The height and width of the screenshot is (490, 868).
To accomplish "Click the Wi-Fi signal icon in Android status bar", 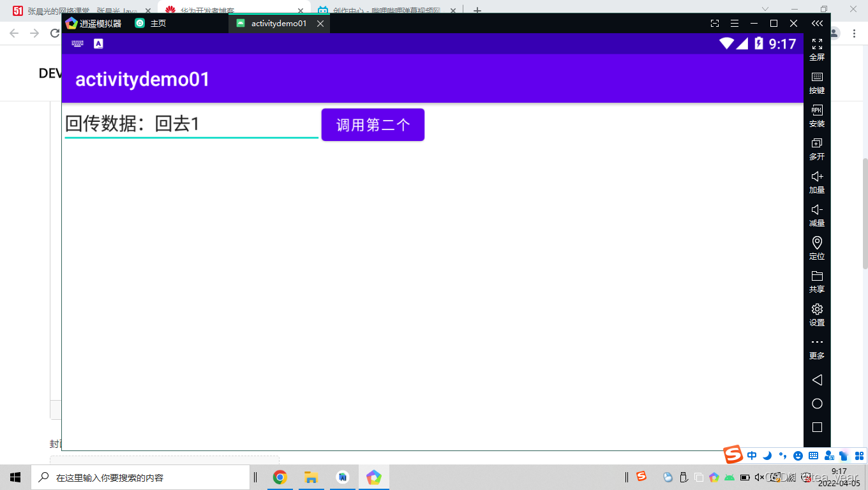I will click(726, 43).
